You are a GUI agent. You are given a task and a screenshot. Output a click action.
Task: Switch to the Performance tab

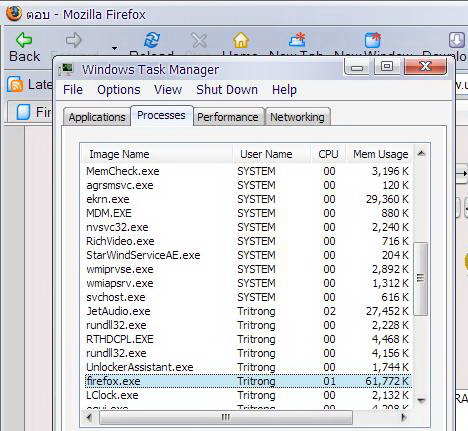pyautogui.click(x=228, y=117)
